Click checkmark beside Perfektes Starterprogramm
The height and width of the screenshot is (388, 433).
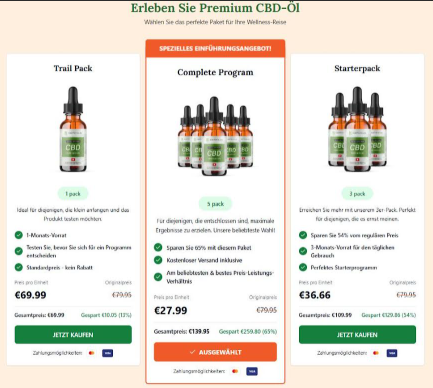pyautogui.click(x=303, y=267)
